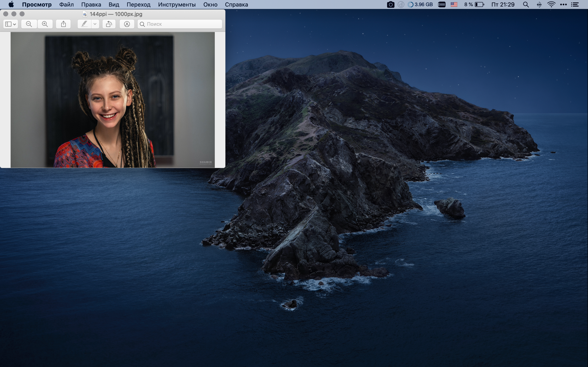This screenshot has height=367, width=588.
Task: Click the portrait photo in Preview
Action: click(x=113, y=100)
